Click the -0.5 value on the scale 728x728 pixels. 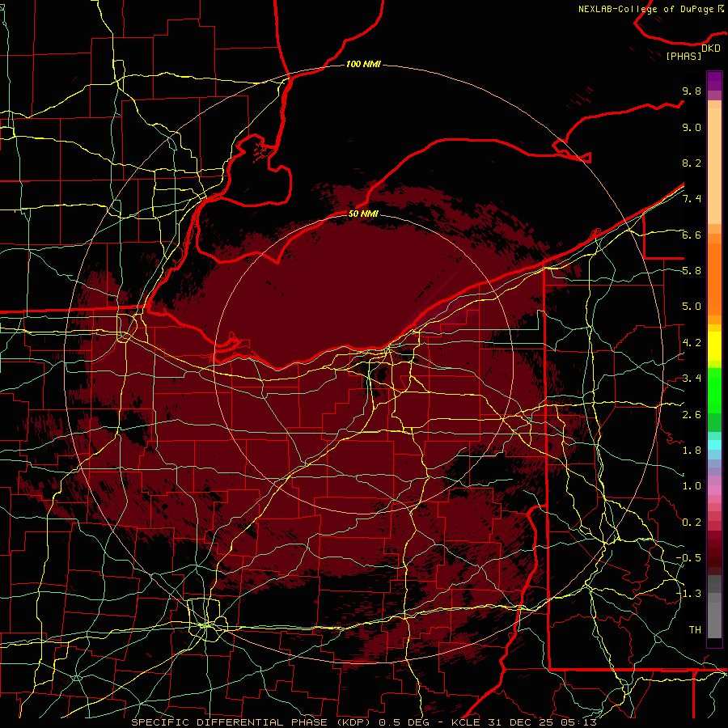(x=688, y=558)
